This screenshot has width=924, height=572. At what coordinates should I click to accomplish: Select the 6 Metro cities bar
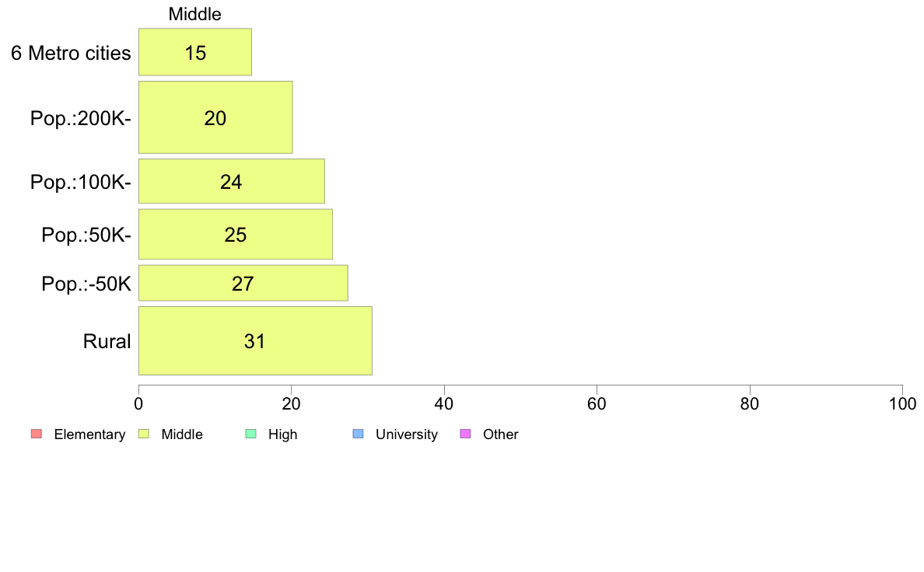195,52
